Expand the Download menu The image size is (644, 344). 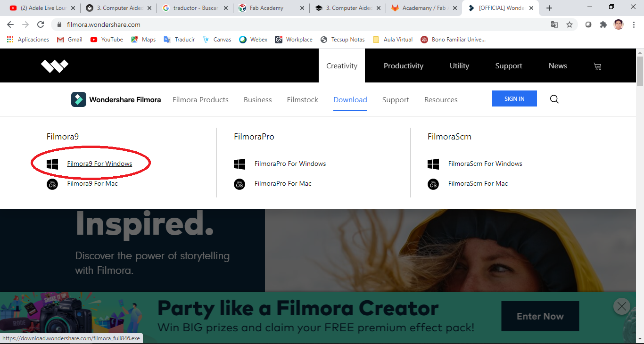(x=350, y=100)
